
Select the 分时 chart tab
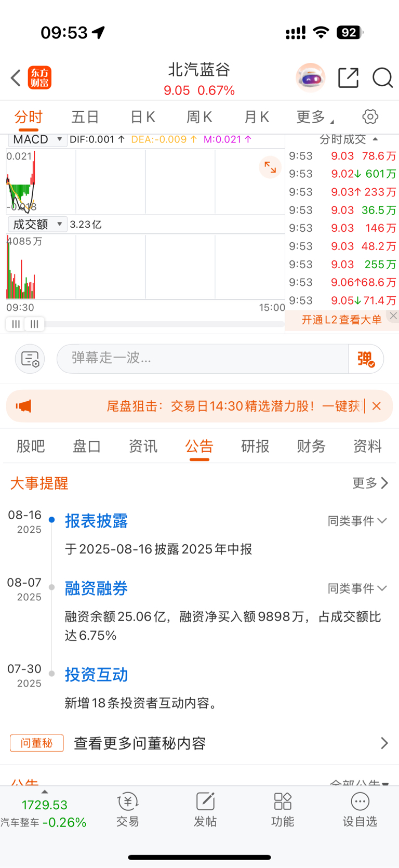pos(29,117)
